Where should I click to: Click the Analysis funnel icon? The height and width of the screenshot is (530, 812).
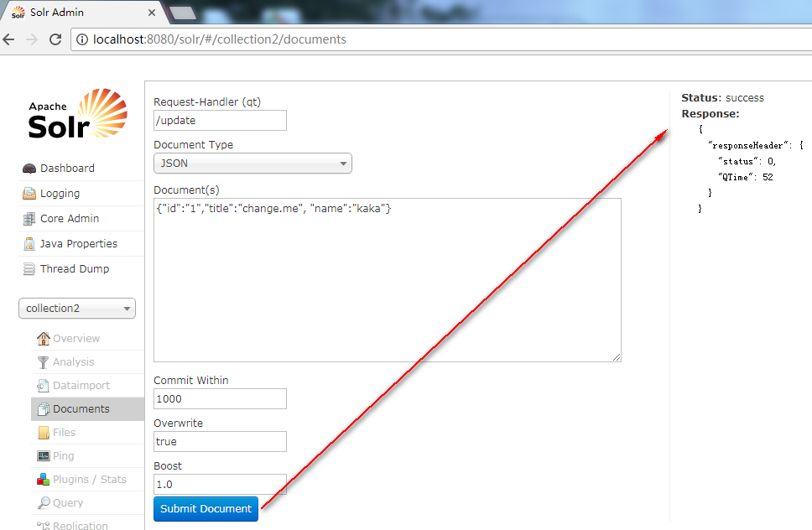[x=43, y=362]
